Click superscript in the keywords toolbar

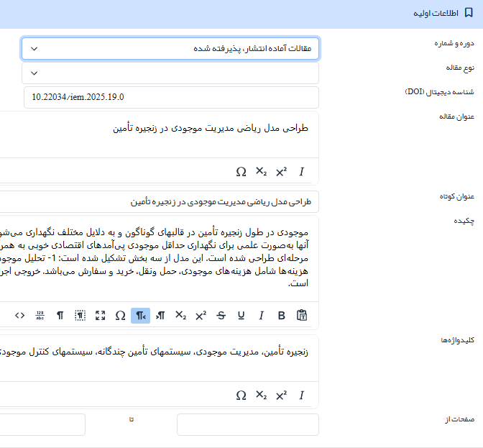pos(281,395)
